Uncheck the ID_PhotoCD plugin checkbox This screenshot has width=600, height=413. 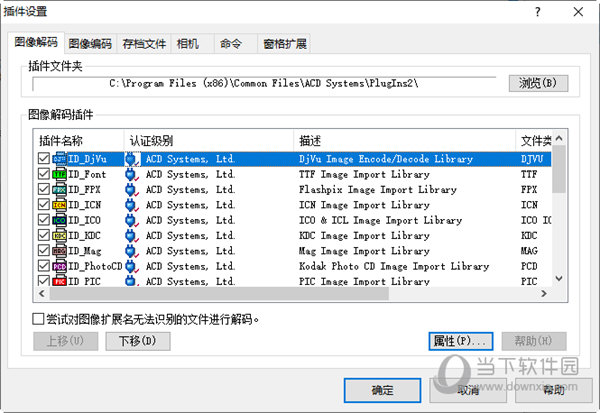coord(44,266)
